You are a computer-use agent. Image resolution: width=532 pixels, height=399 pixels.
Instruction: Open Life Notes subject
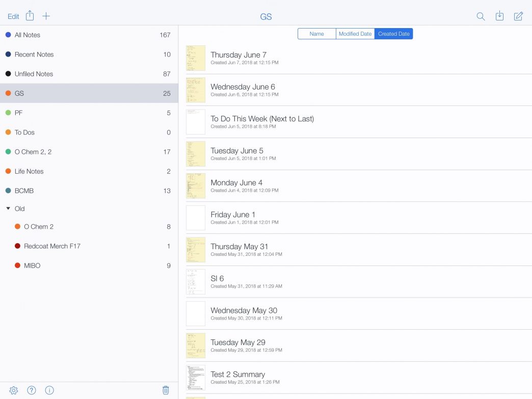[89, 171]
